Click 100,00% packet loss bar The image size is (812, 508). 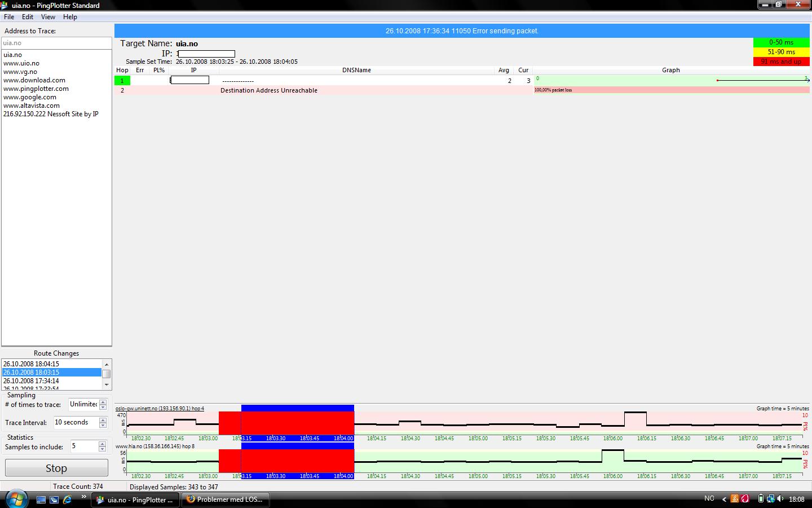[672, 90]
